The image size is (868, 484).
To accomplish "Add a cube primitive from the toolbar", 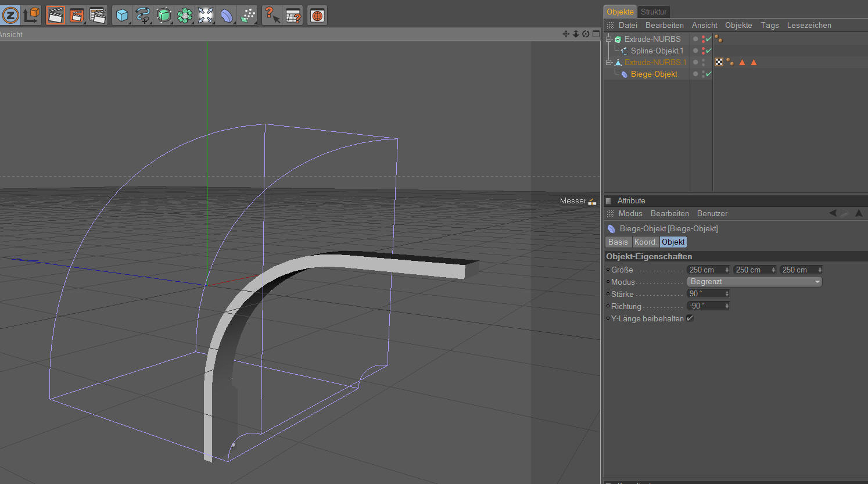I will pyautogui.click(x=121, y=15).
